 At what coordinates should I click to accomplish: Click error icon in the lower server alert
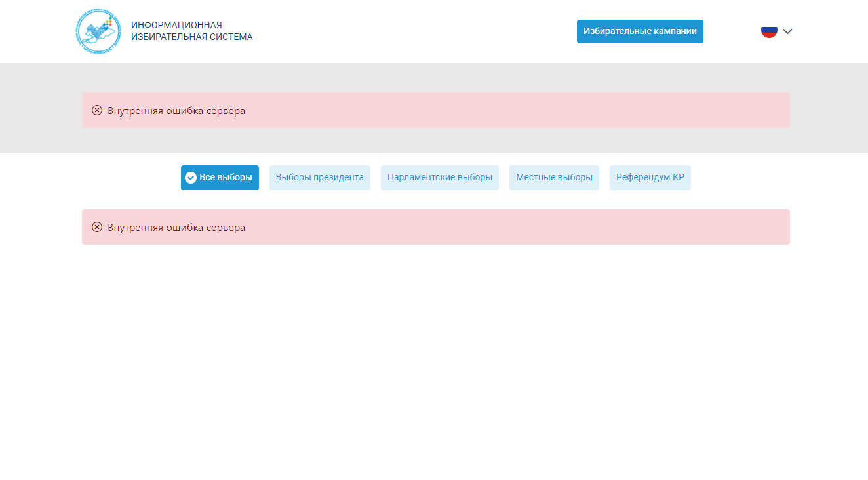point(97,227)
